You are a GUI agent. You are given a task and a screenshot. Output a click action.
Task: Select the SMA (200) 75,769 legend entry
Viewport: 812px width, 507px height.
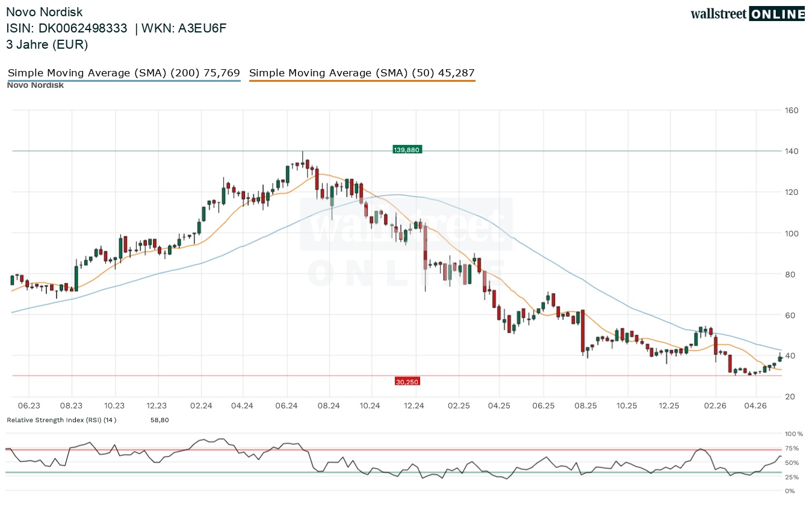(124, 73)
